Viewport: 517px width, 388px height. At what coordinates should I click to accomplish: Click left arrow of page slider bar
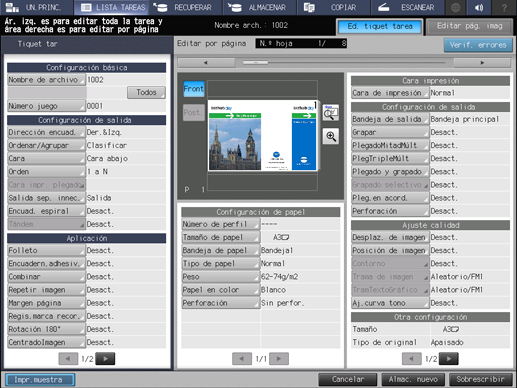(206, 63)
